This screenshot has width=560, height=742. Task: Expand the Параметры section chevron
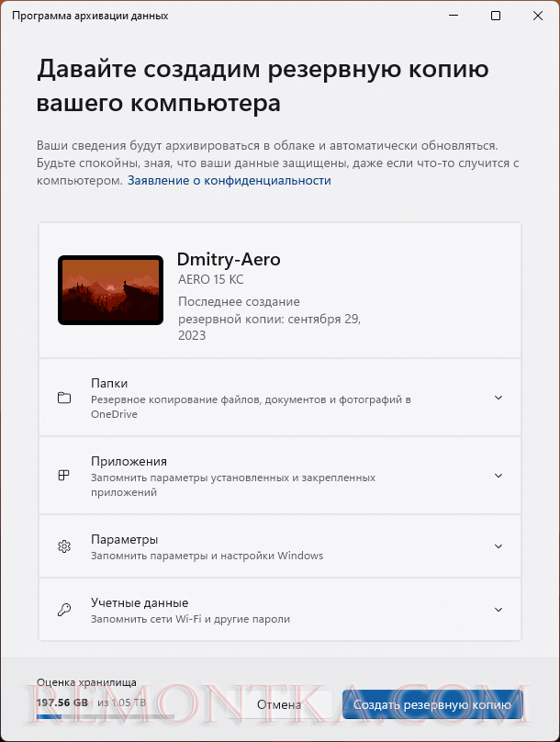498,546
